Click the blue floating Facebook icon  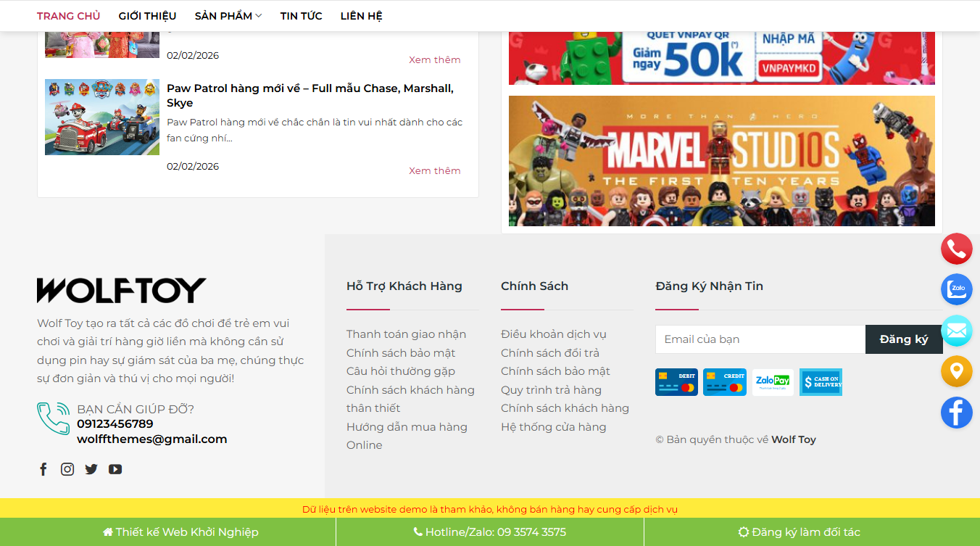tap(956, 413)
